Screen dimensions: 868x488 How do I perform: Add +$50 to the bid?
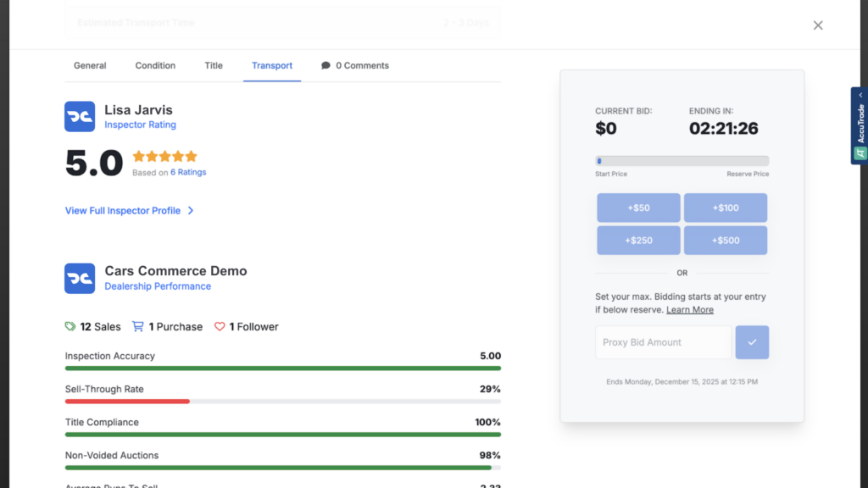coord(638,208)
